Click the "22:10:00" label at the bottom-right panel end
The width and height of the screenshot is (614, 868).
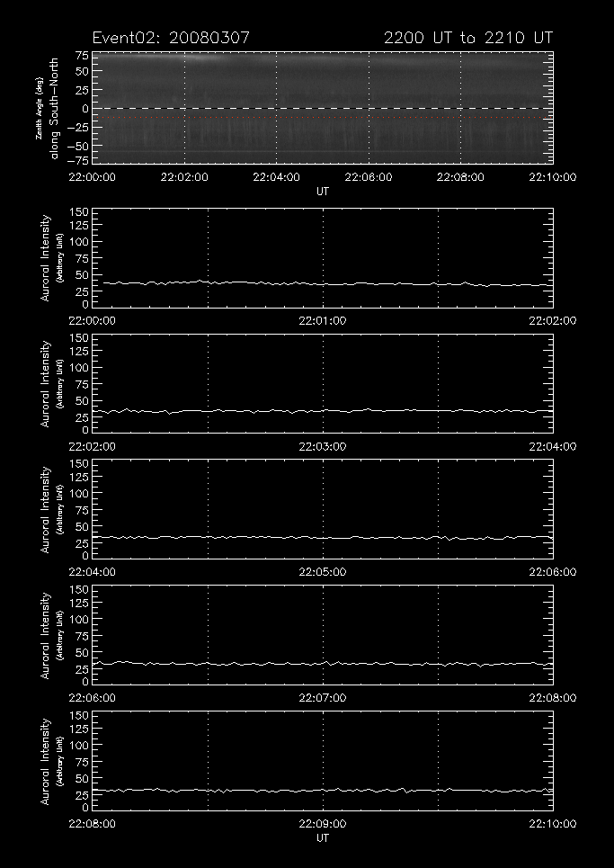point(553,823)
